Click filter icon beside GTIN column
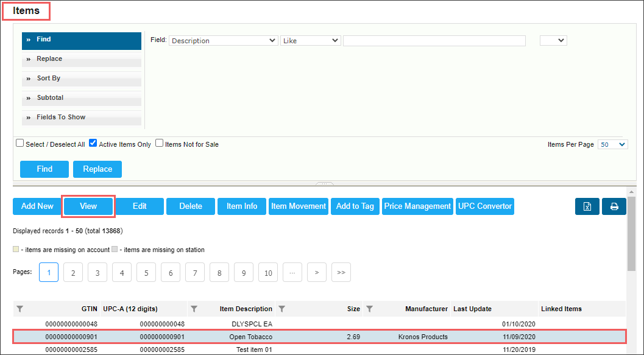The height and width of the screenshot is (355, 644). click(x=19, y=309)
